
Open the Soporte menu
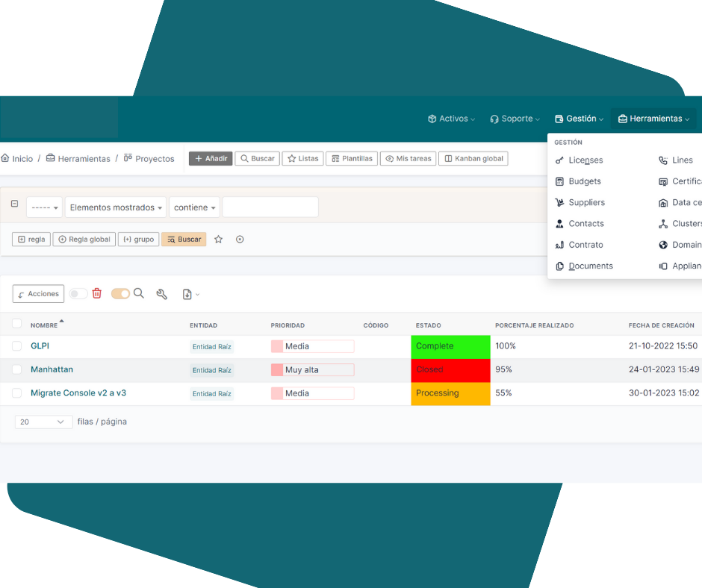(x=515, y=119)
